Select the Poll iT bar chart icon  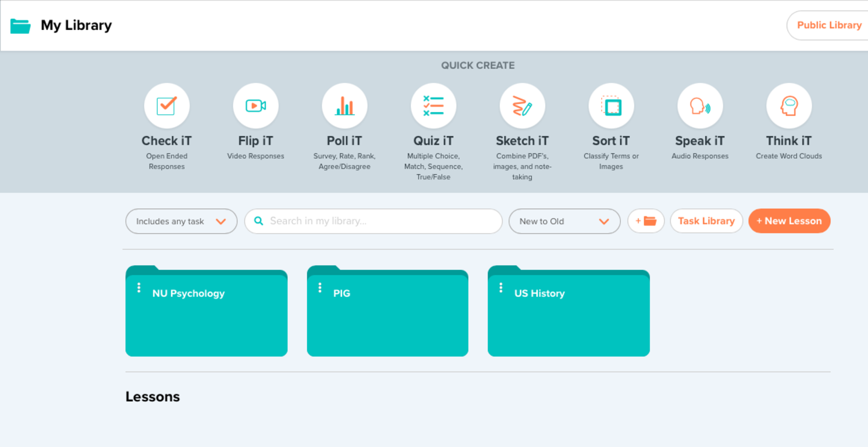(x=345, y=106)
